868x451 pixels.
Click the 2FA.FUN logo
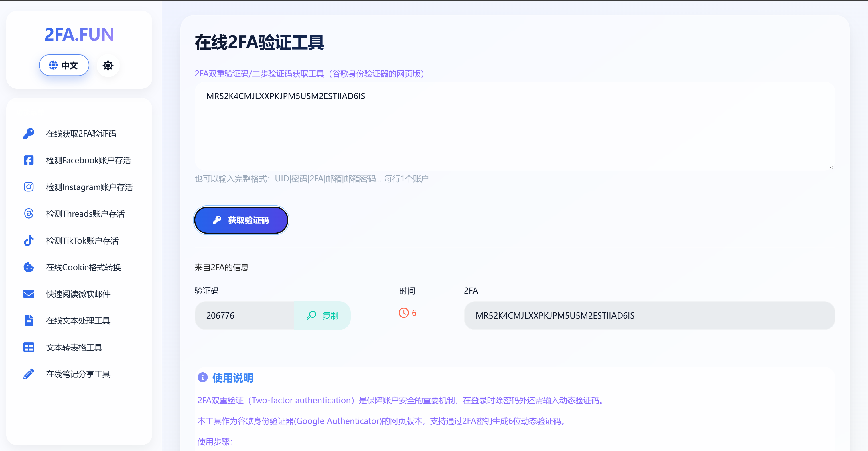tap(79, 34)
